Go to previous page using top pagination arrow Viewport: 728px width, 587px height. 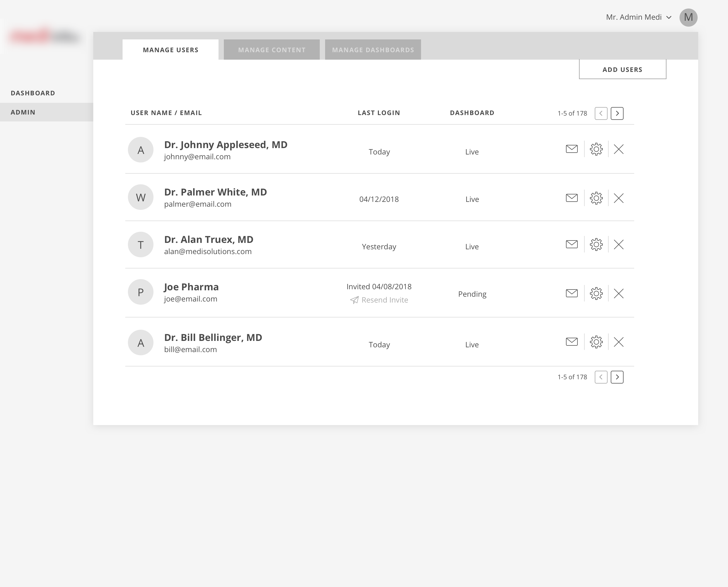pos(601,113)
